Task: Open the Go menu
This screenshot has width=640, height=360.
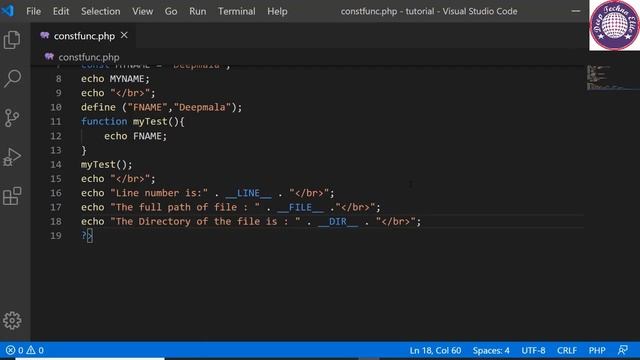Action: click(171, 11)
